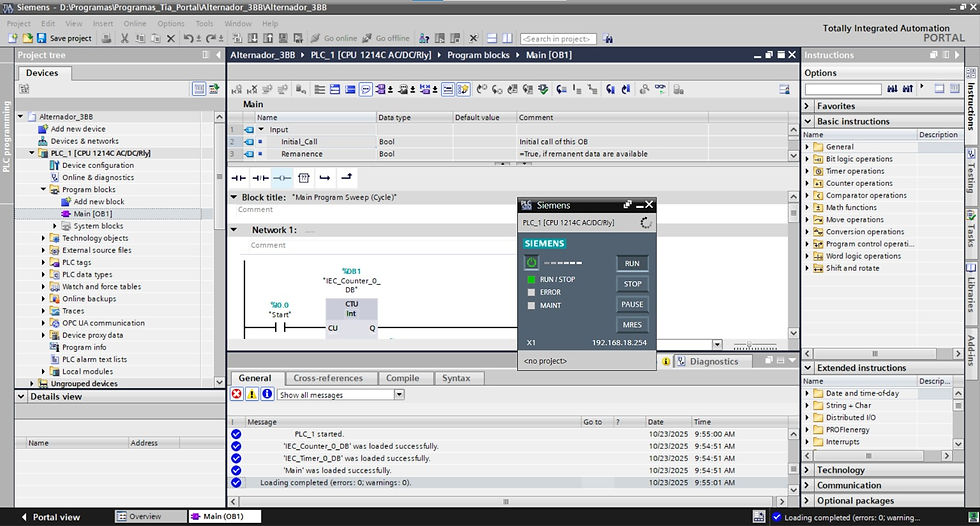The height and width of the screenshot is (526, 980).
Task: Insert a normally open contact
Action: click(239, 178)
